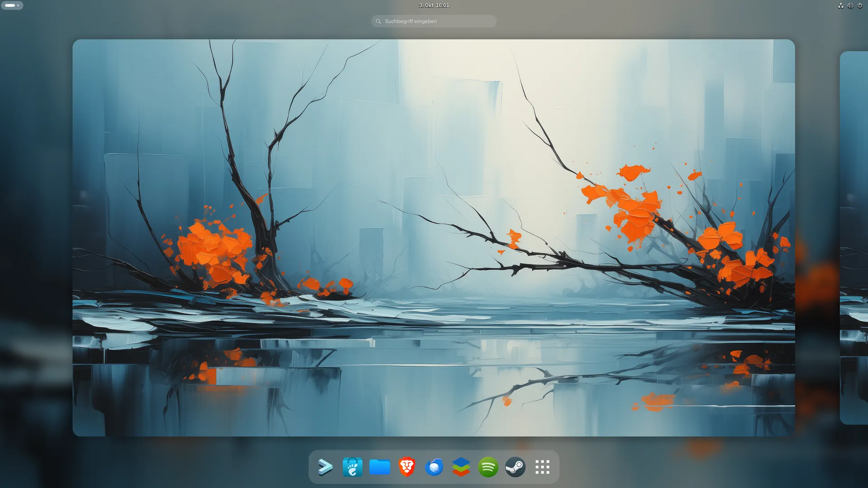The image size is (868, 488).
Task: Launch the stacked-layers office app icon
Action: [461, 467]
